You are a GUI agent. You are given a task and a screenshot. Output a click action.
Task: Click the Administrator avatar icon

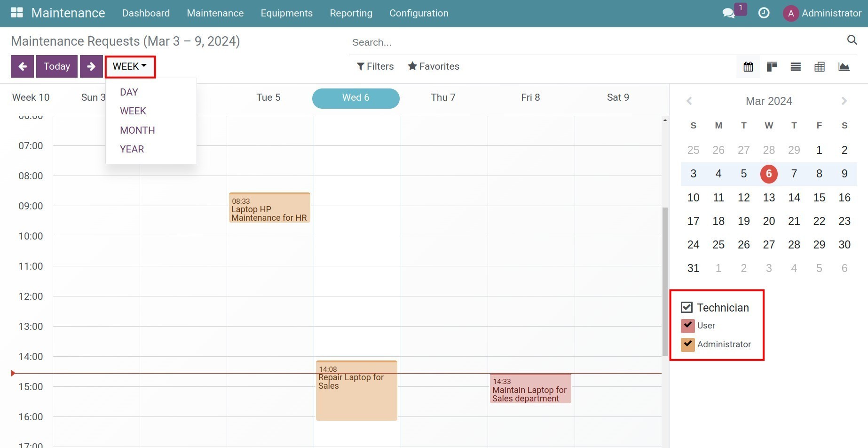[791, 13]
